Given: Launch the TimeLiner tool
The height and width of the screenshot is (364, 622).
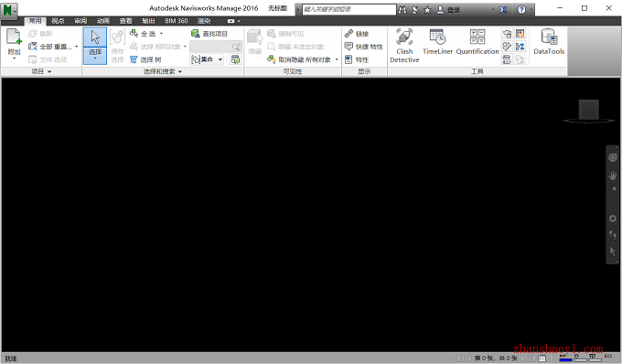Looking at the screenshot, I should click(x=437, y=42).
